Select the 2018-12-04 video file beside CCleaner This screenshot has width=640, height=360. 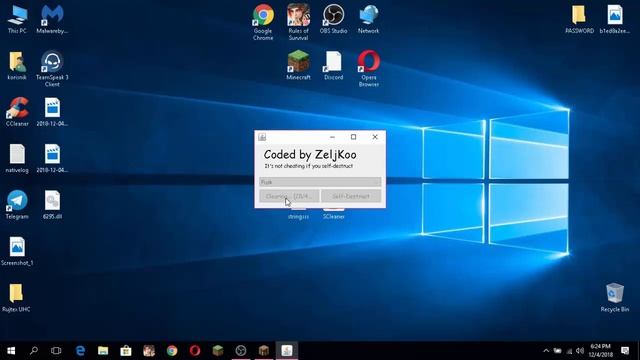point(52,112)
